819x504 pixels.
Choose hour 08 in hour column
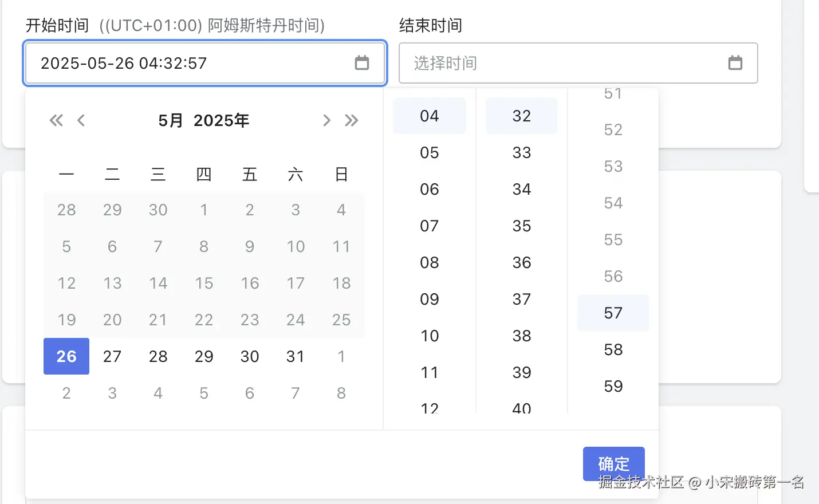point(430,262)
